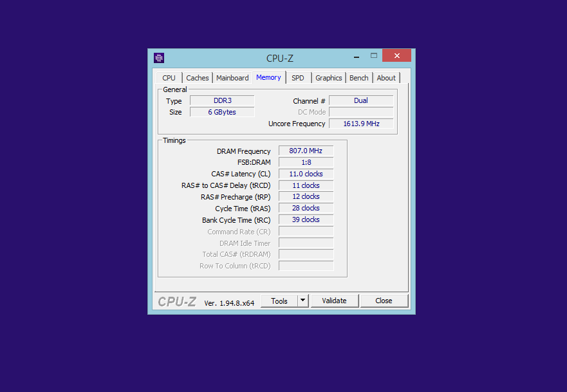Click the Uncore Frequency label
This screenshot has height=392, width=567.
point(297,124)
